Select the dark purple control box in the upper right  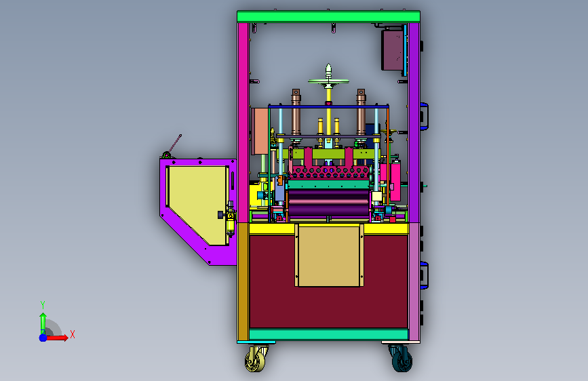(x=393, y=51)
